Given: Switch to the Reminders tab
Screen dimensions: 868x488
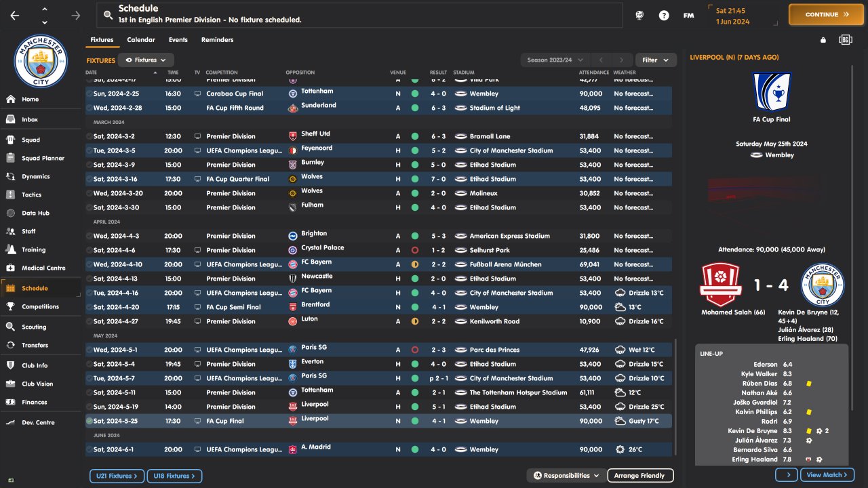Looking at the screenshot, I should tap(217, 40).
